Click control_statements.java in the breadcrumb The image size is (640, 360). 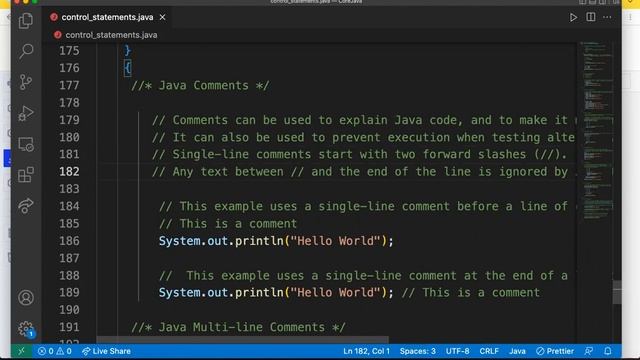click(x=111, y=35)
